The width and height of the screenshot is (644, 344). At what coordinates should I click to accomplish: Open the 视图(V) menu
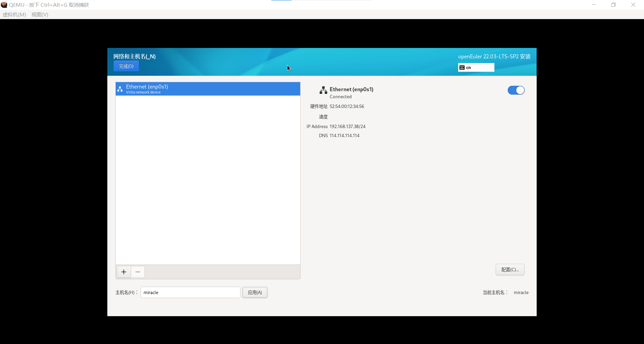40,14
